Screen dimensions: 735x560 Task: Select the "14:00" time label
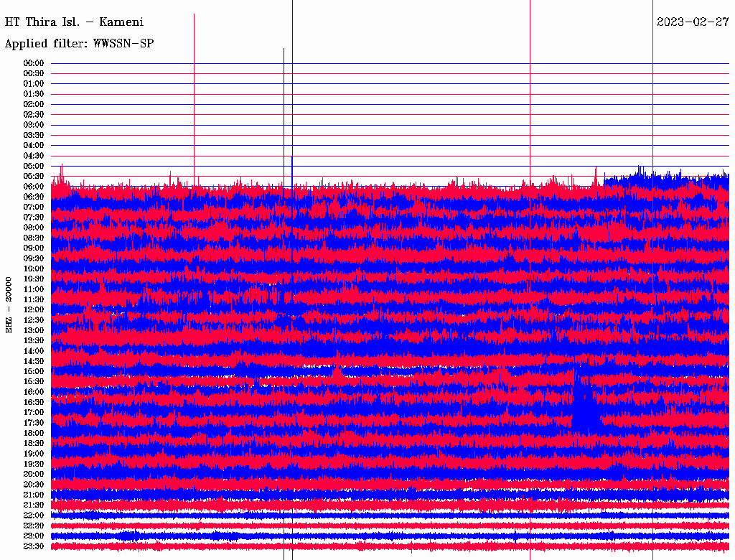click(x=34, y=351)
